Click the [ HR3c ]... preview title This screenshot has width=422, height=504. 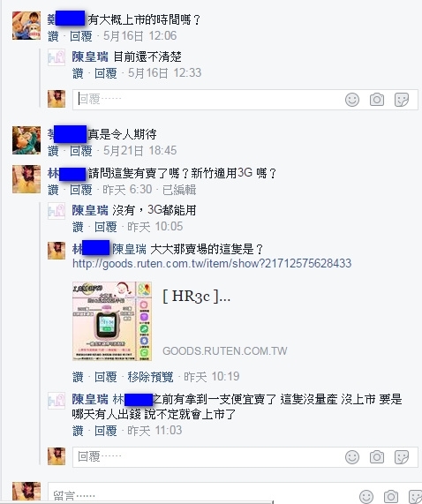(196, 296)
